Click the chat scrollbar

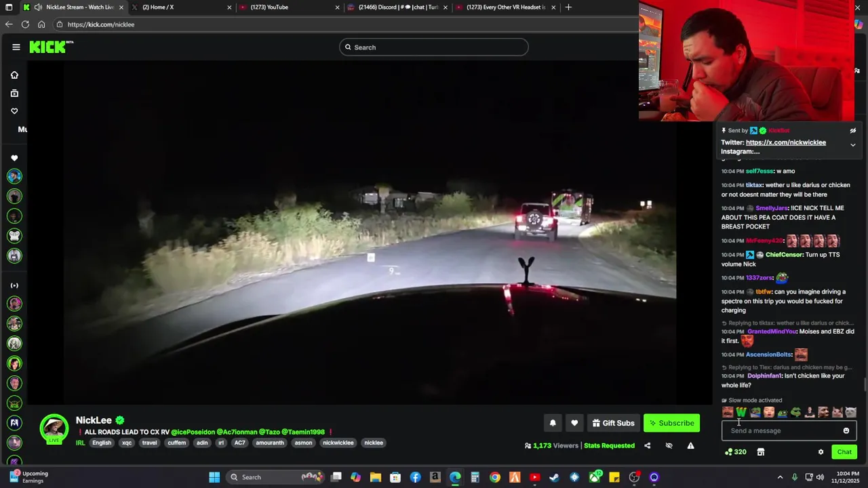(865, 385)
